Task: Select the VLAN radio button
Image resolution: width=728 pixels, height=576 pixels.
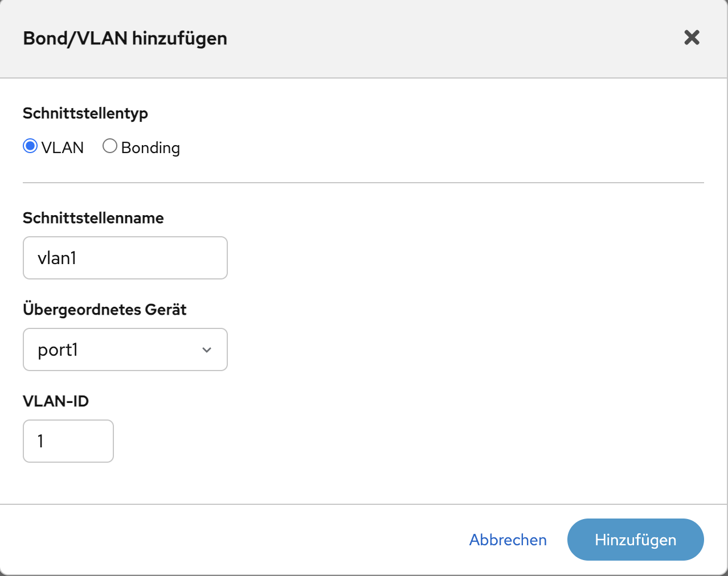Action: tap(30, 147)
